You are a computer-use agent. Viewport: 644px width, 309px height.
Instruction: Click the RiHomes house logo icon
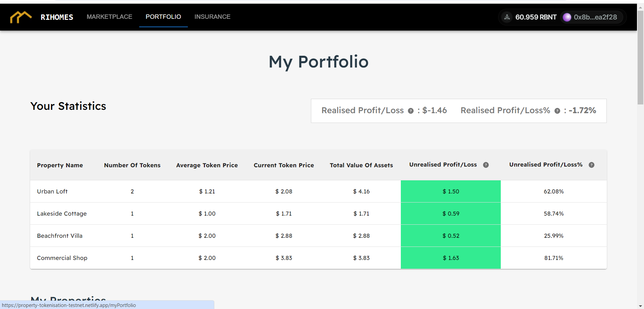coord(21,17)
